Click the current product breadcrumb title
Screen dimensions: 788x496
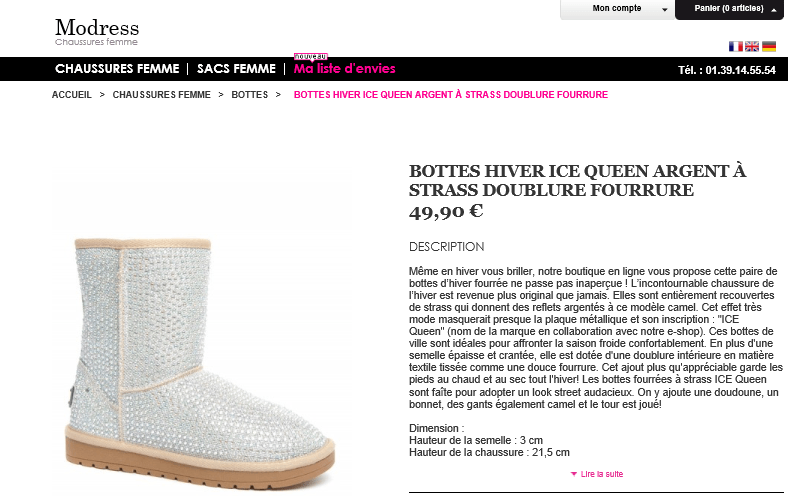451,94
